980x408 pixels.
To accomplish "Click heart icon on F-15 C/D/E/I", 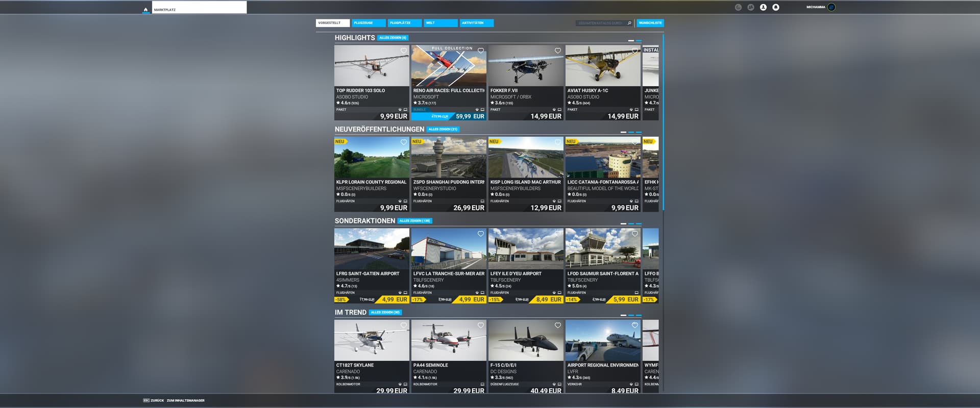I will point(558,325).
